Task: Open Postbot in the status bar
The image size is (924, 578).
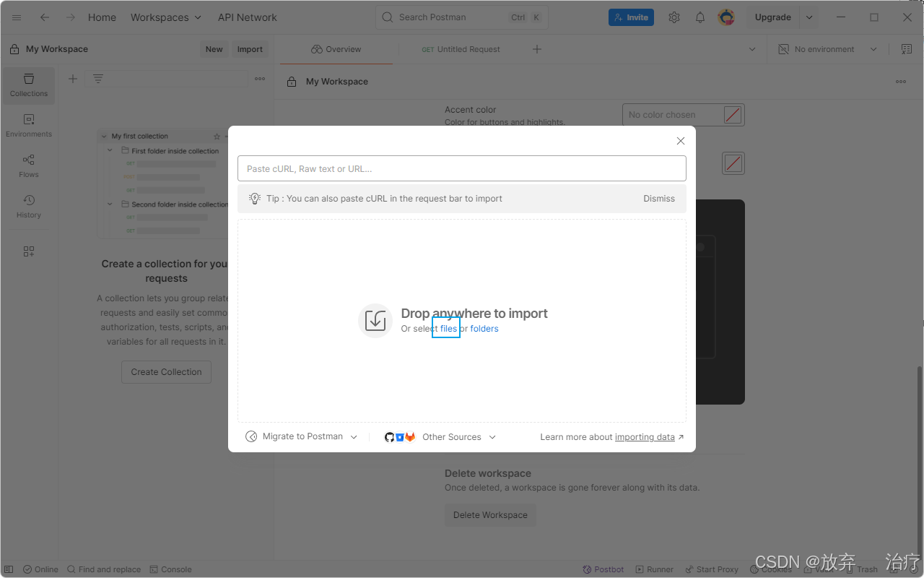Action: 603,569
